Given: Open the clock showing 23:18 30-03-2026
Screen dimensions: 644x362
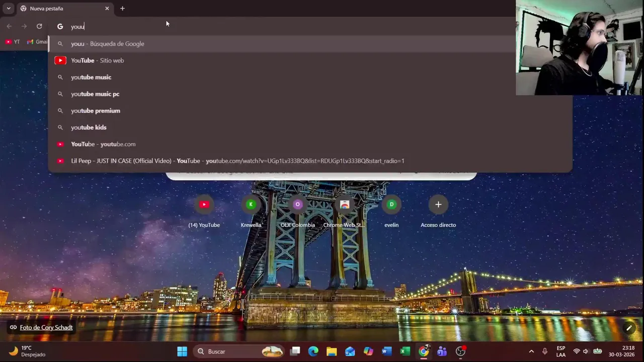Looking at the screenshot, I should tap(621, 351).
